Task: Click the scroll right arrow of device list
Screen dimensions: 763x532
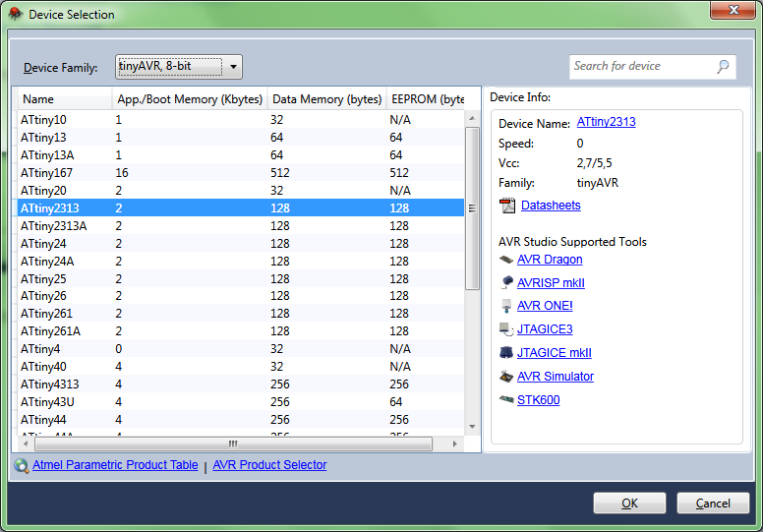Action: coord(455,443)
